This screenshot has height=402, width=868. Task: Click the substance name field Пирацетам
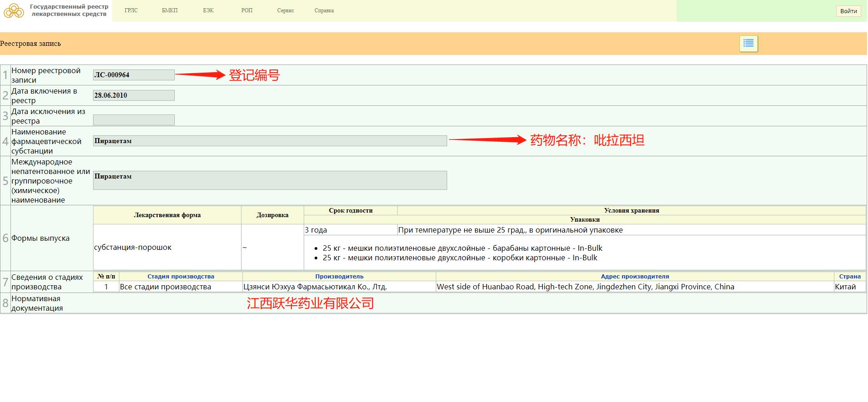pos(270,141)
